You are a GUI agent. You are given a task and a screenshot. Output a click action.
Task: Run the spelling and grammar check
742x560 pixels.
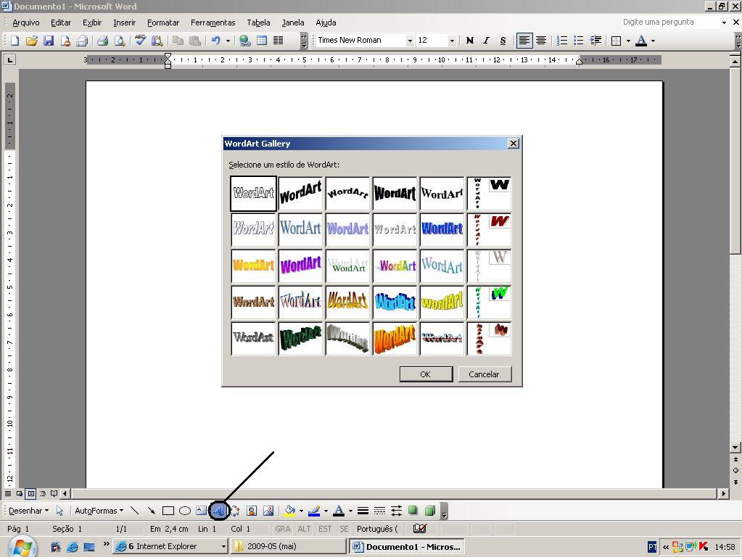140,41
